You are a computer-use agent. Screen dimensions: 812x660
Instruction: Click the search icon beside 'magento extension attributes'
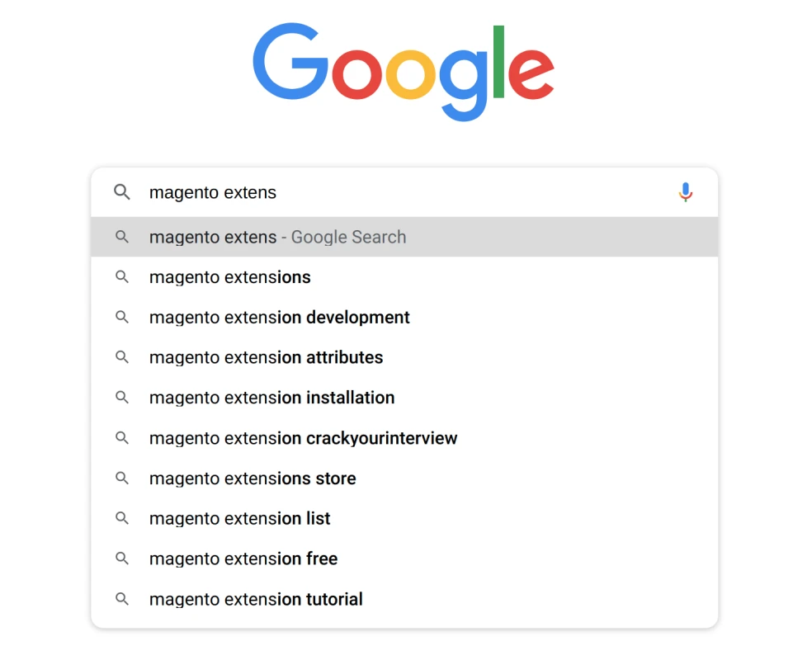point(121,357)
